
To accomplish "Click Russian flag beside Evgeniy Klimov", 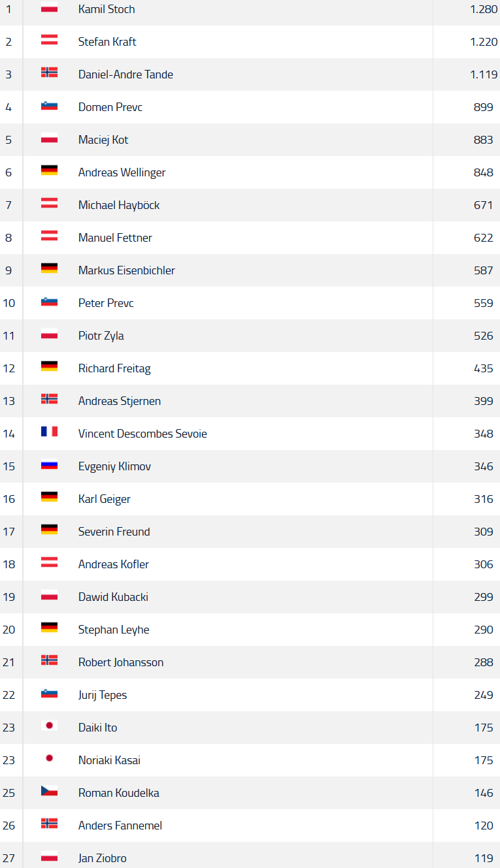I will coord(49,464).
